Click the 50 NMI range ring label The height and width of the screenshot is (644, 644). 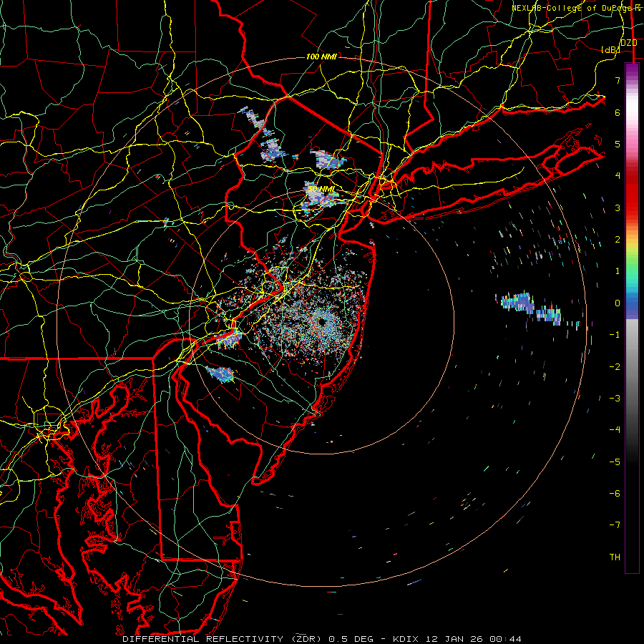pos(321,189)
